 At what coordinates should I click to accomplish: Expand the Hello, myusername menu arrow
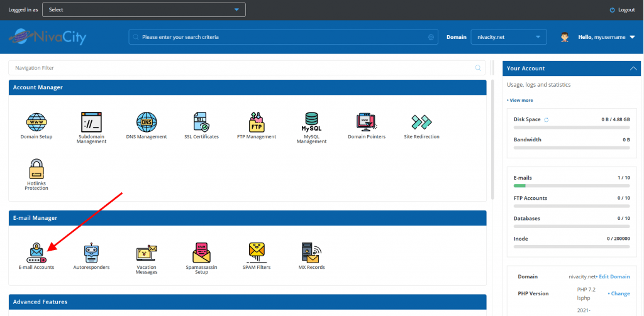[632, 37]
